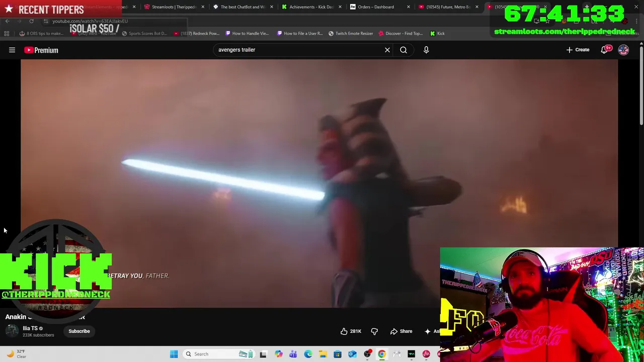Screen dimensions: 644x362
Task: Clear the 'avengers trailer' search text
Action: (x=387, y=50)
